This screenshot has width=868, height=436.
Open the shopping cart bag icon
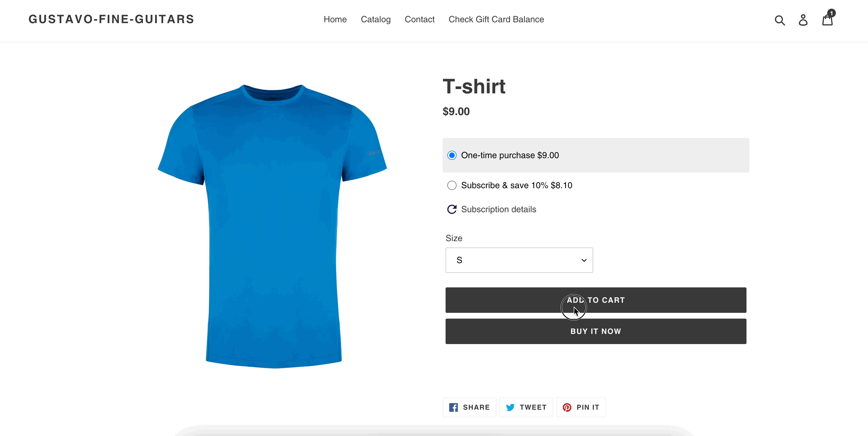[x=827, y=21]
